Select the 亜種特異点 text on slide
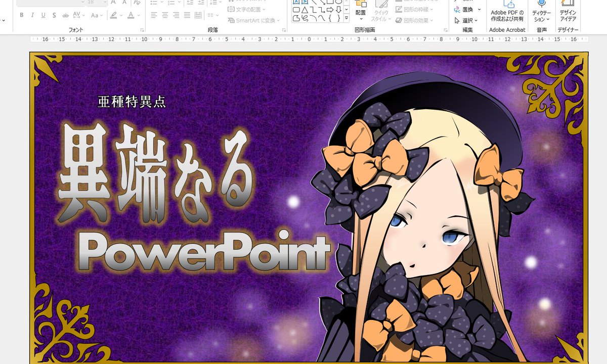 coord(132,102)
